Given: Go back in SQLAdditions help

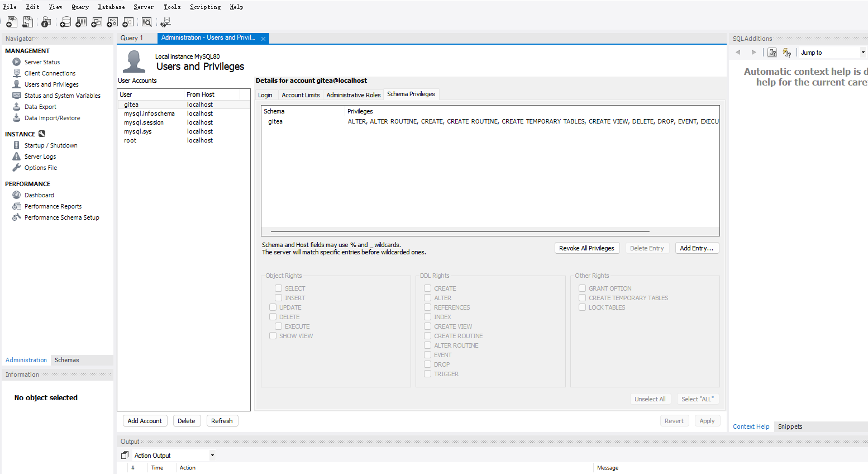Looking at the screenshot, I should click(x=738, y=52).
